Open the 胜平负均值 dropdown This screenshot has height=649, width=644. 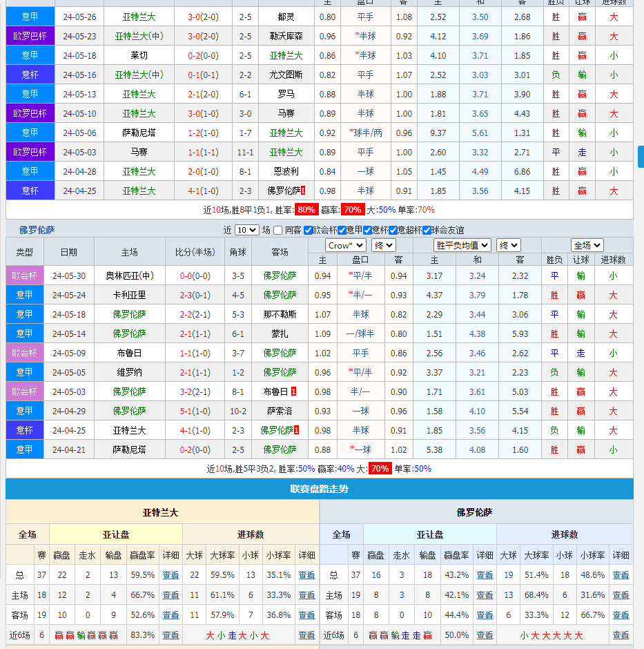(x=462, y=245)
